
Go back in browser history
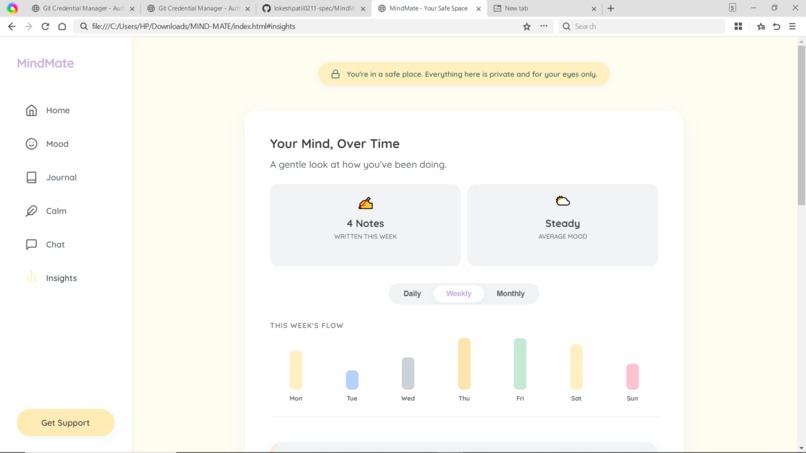[12, 26]
